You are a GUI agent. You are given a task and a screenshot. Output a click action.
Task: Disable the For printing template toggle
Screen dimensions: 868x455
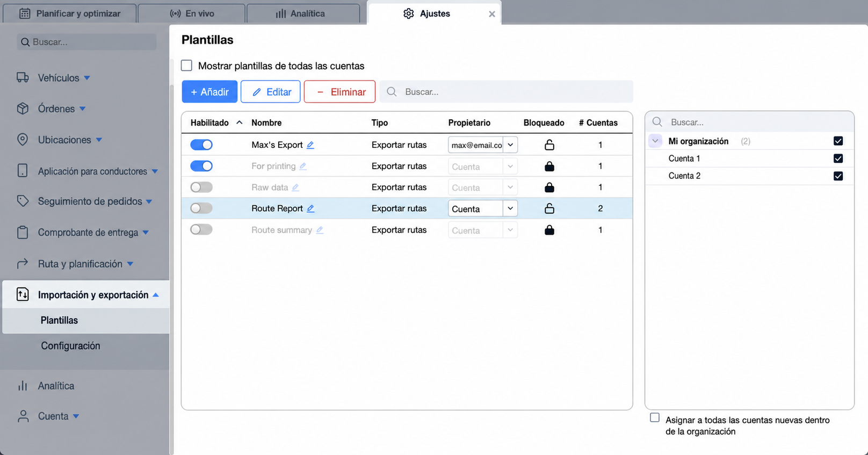(201, 166)
